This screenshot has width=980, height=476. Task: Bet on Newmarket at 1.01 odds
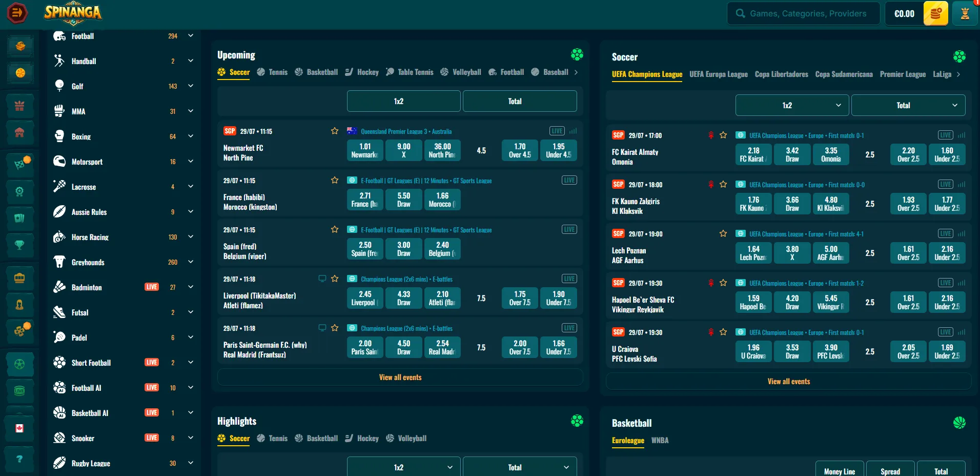(365, 150)
